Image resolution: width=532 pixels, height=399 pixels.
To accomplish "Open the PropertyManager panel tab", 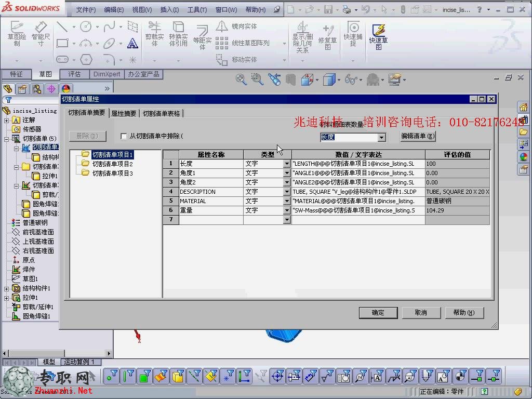I will click(22, 89).
